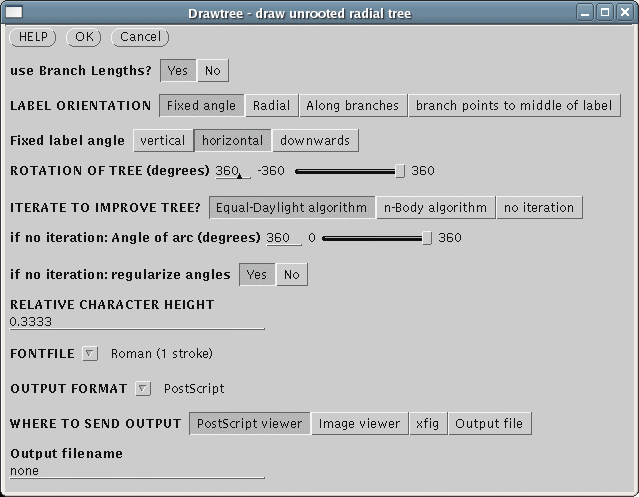Set use Branch Lengths to No
The width and height of the screenshot is (639, 497).
[213, 70]
